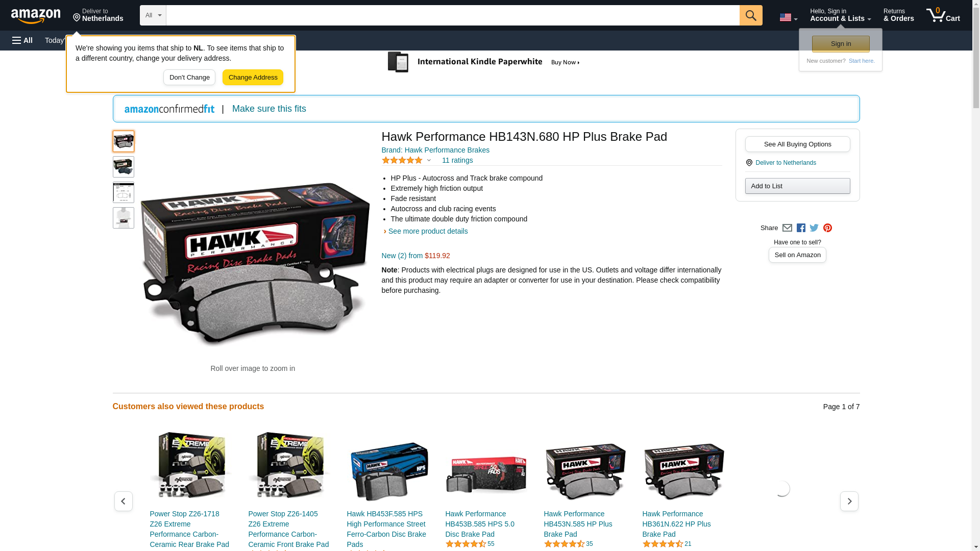Click the magnifying glass search button
The height and width of the screenshot is (551, 980).
click(x=751, y=15)
